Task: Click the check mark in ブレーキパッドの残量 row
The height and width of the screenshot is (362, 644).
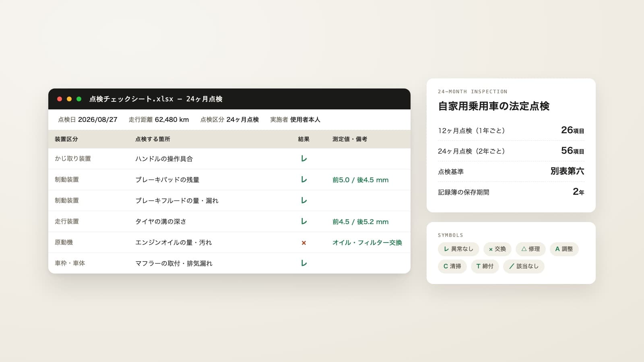Action: (x=304, y=179)
